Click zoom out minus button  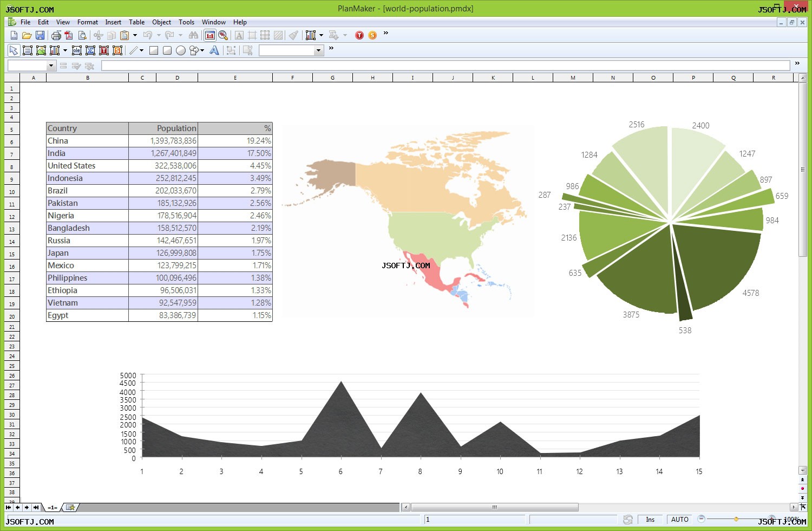point(701,519)
